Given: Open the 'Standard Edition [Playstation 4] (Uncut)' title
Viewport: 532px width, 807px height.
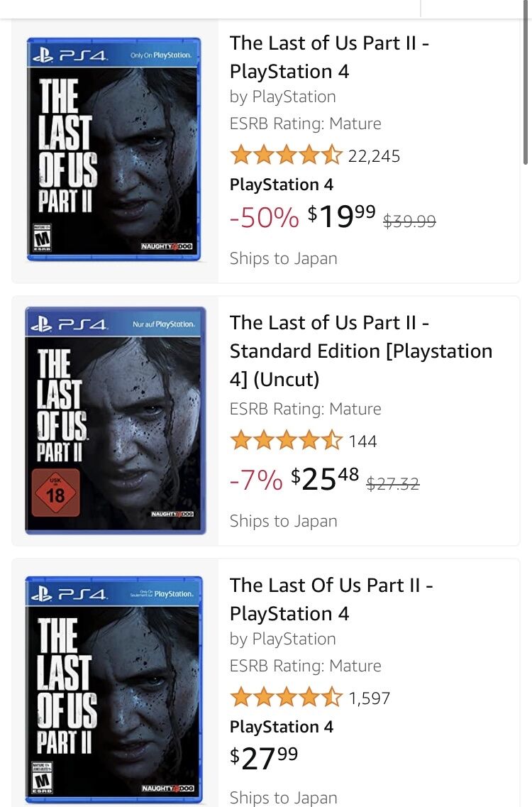Looking at the screenshot, I should (360, 351).
